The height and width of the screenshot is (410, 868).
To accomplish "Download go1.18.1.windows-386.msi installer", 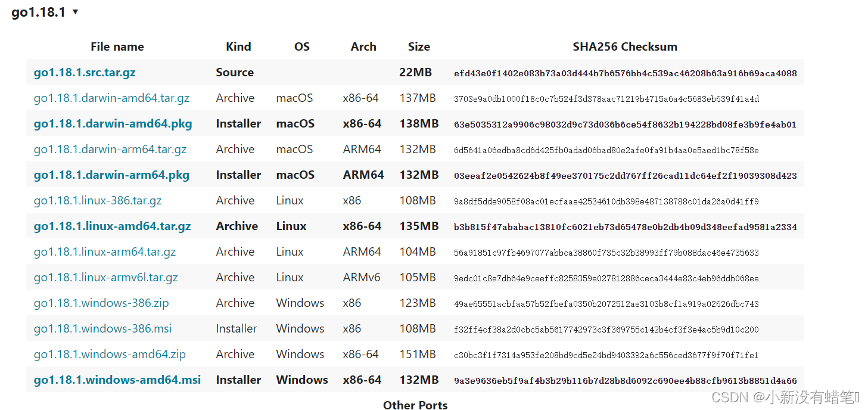I will coord(101,329).
